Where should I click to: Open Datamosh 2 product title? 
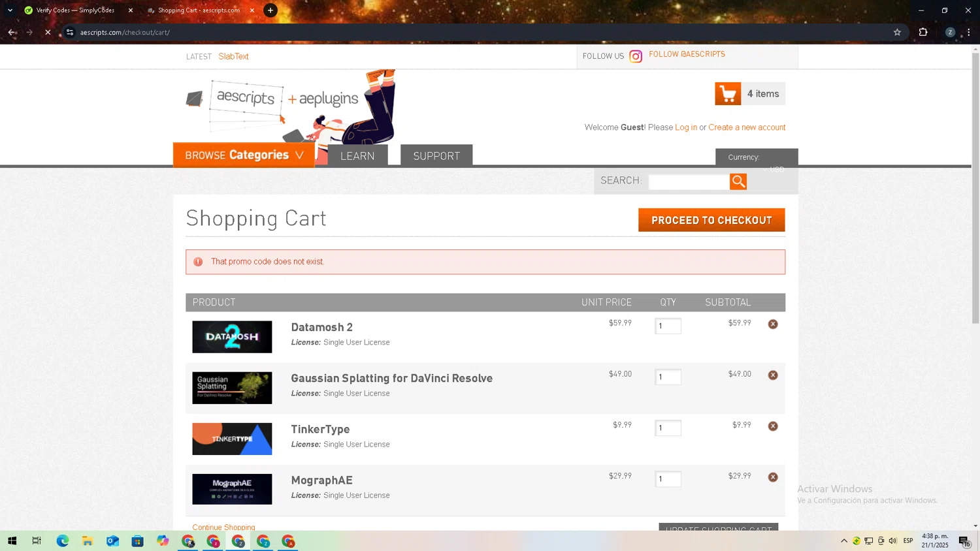321,327
